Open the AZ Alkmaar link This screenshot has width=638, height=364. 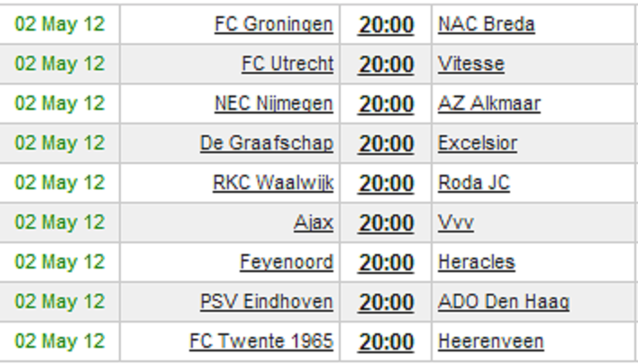pyautogui.click(x=489, y=104)
